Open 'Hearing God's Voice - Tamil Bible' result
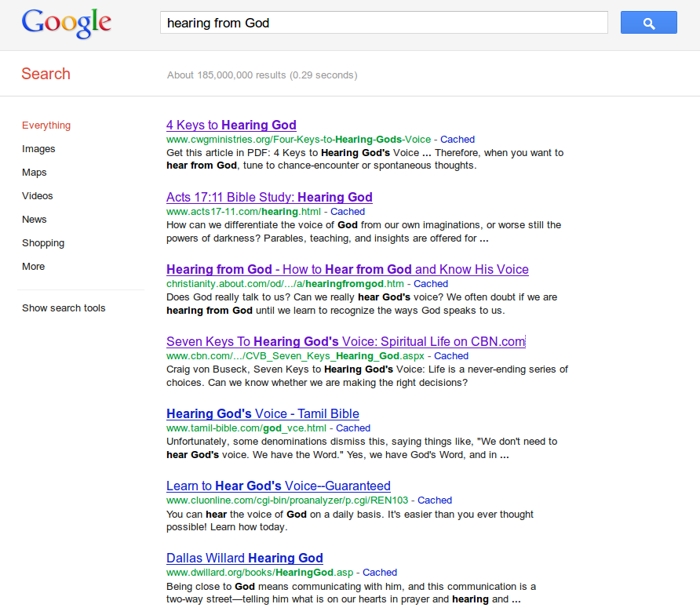The width and height of the screenshot is (700, 615). [263, 413]
